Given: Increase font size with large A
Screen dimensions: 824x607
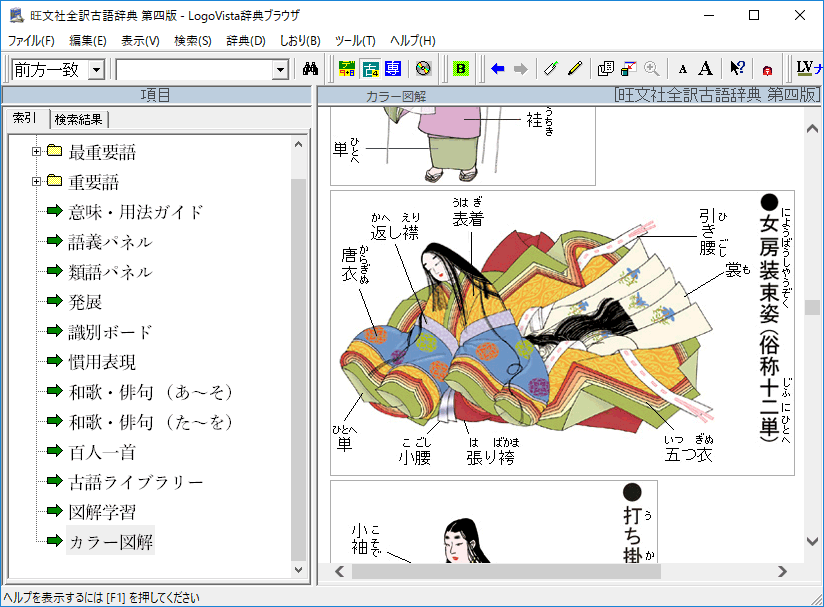Looking at the screenshot, I should point(705,69).
